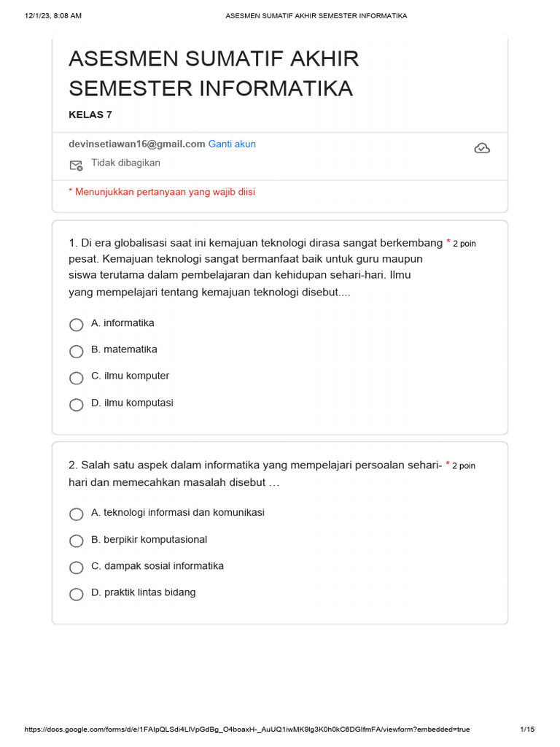Select A. teknologi informasi dan komunikasi
The height and width of the screenshot is (747, 560).
coord(77,514)
